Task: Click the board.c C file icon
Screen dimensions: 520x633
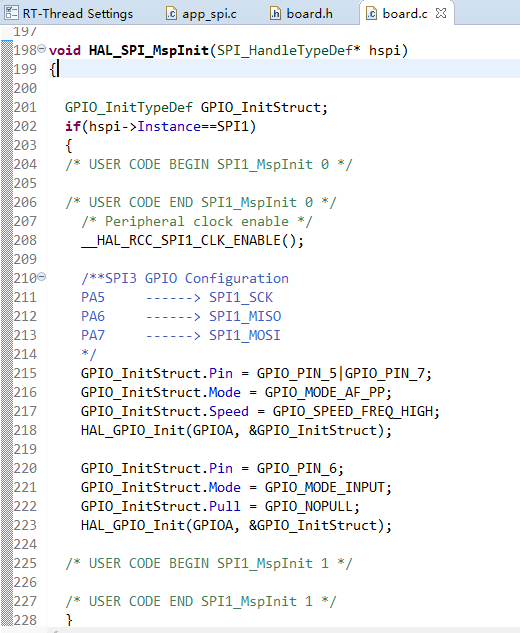Action: [371, 13]
